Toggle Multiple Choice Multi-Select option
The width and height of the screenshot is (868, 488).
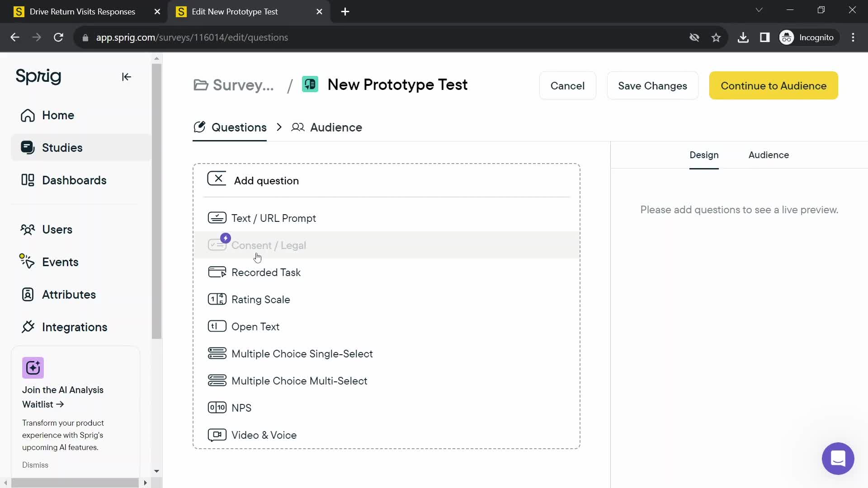pos(299,380)
